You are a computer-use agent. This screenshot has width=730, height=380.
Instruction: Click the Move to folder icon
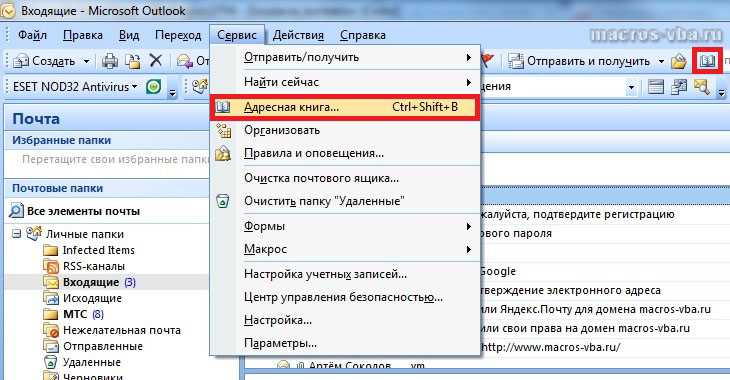click(x=133, y=61)
